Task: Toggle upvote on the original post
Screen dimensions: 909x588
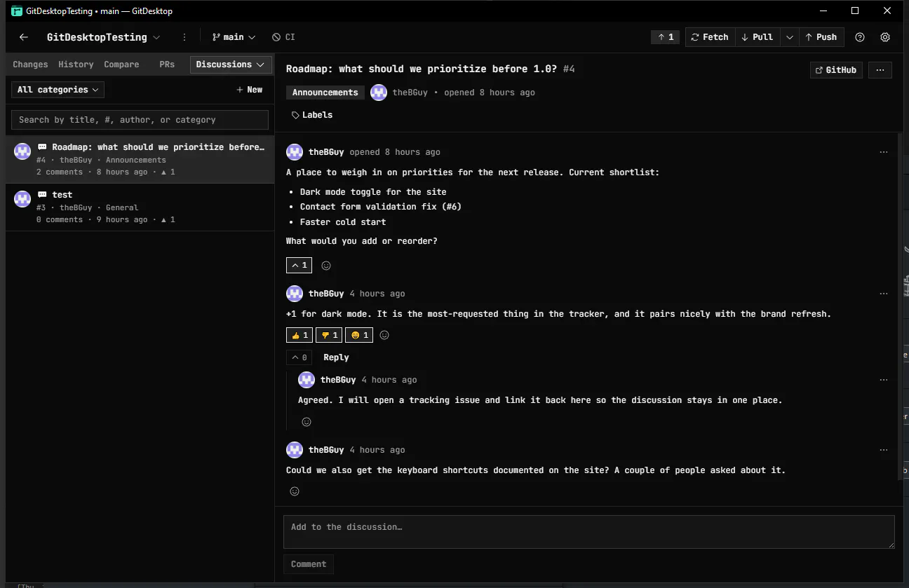Action: (x=299, y=266)
